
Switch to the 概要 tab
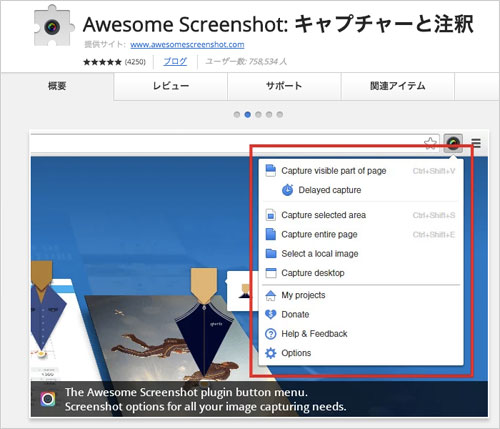[x=57, y=86]
